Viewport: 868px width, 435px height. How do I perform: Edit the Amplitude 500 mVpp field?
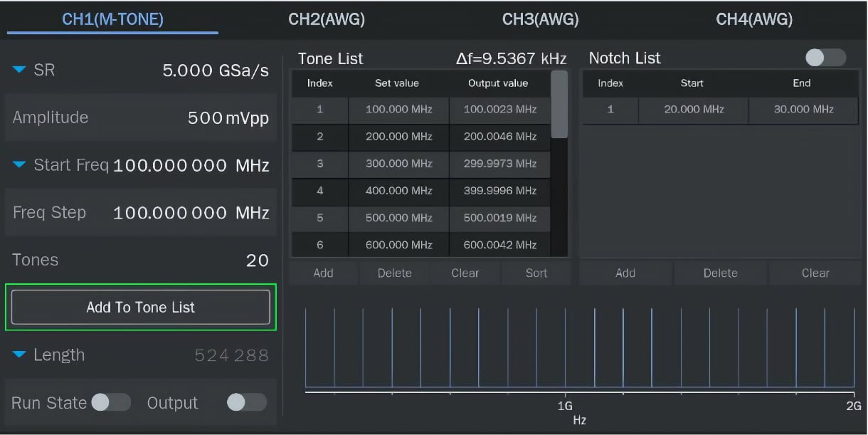click(x=141, y=117)
